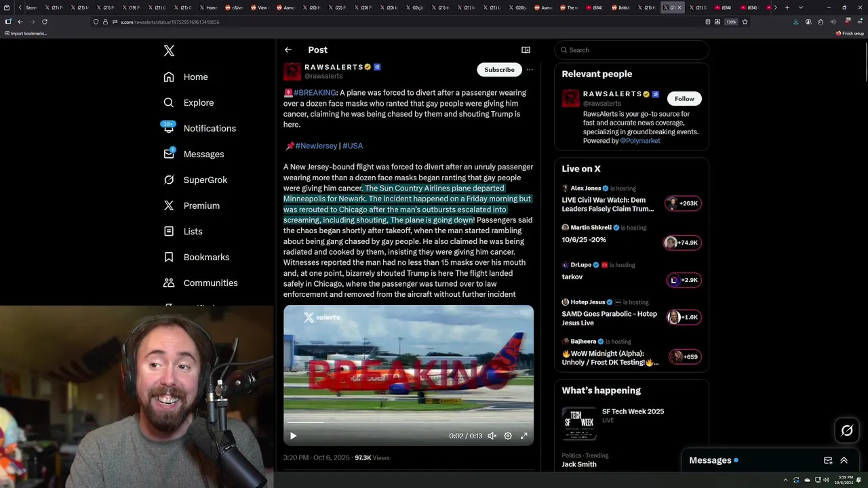The width and height of the screenshot is (868, 488).
Task: Open the Firefox application menu
Action: coord(860,22)
